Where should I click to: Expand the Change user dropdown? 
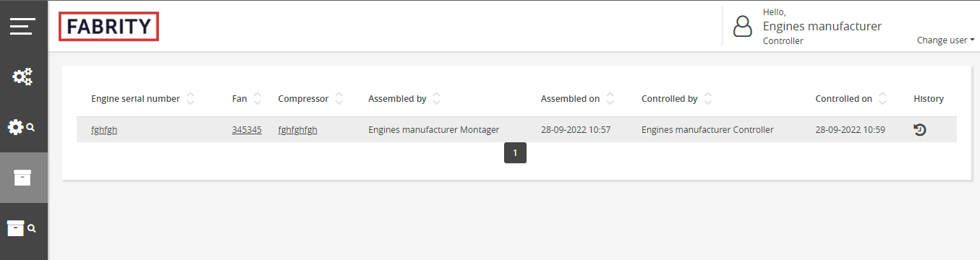[945, 40]
